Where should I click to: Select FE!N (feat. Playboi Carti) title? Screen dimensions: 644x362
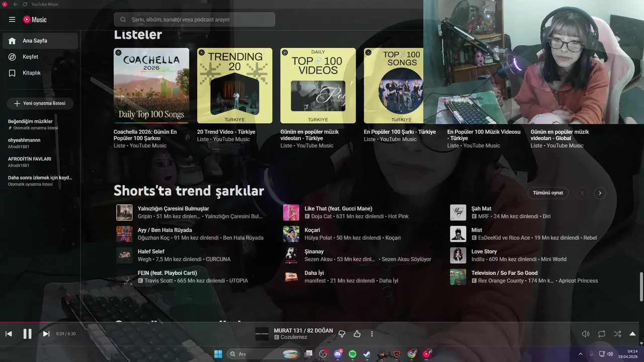167,273
